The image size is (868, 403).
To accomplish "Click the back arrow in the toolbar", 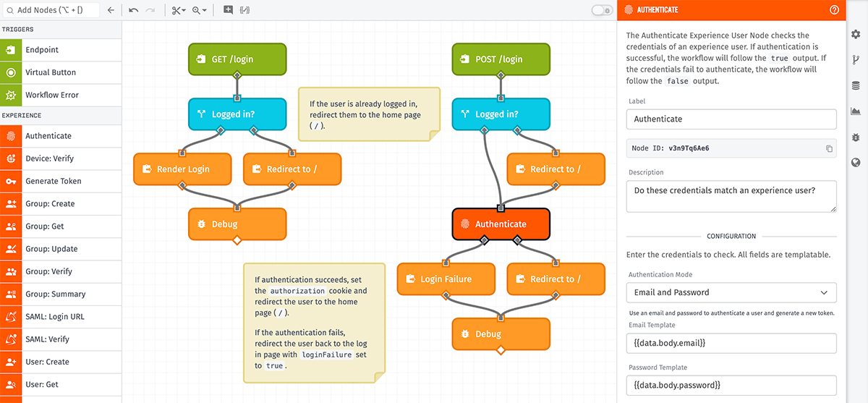I will [x=110, y=10].
